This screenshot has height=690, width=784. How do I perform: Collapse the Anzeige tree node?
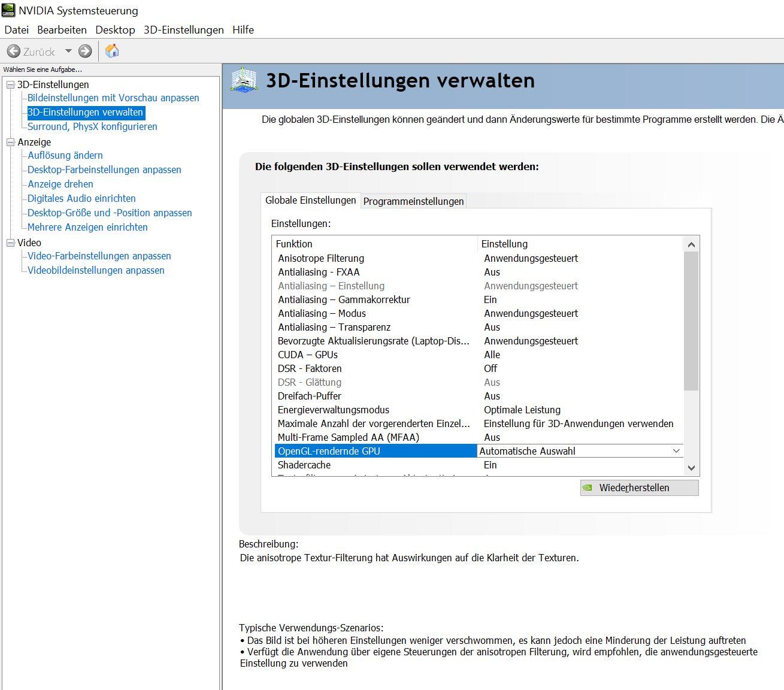pyautogui.click(x=10, y=143)
